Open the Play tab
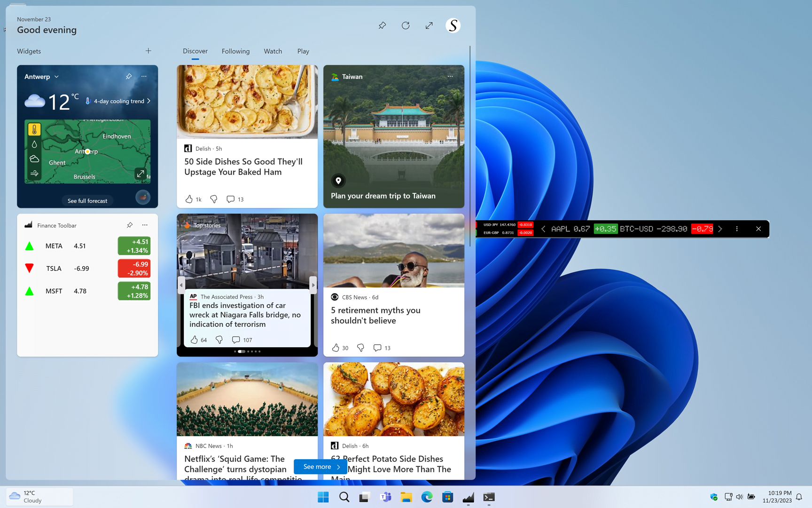This screenshot has height=508, width=812. click(x=303, y=51)
